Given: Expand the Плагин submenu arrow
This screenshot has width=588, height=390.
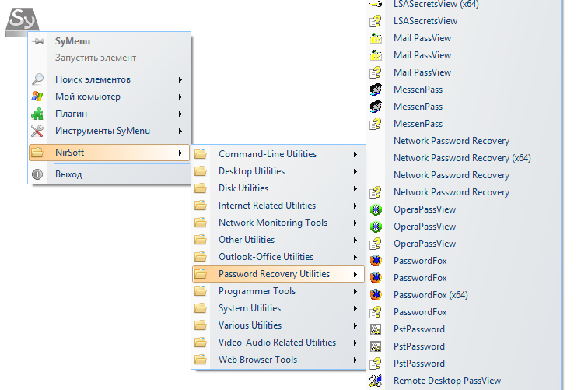Looking at the screenshot, I should [180, 114].
